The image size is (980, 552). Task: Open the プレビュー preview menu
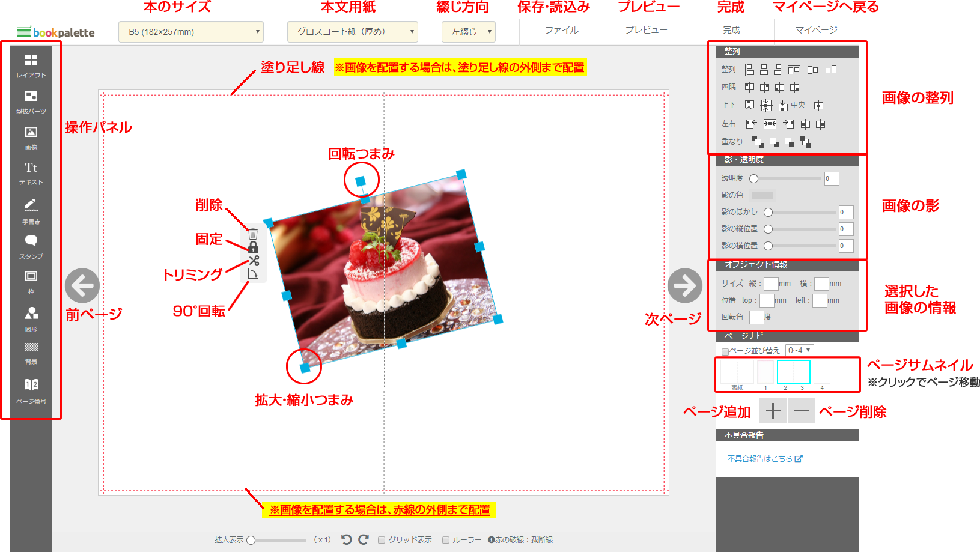coord(646,30)
